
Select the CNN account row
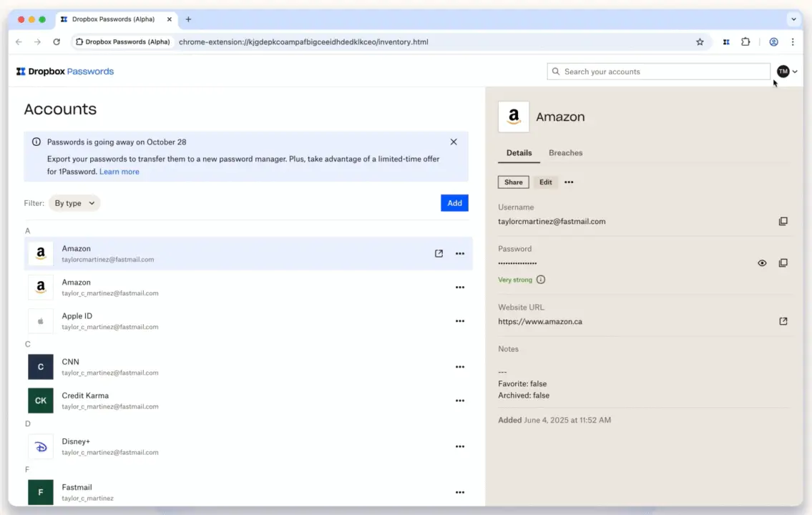[x=248, y=367]
